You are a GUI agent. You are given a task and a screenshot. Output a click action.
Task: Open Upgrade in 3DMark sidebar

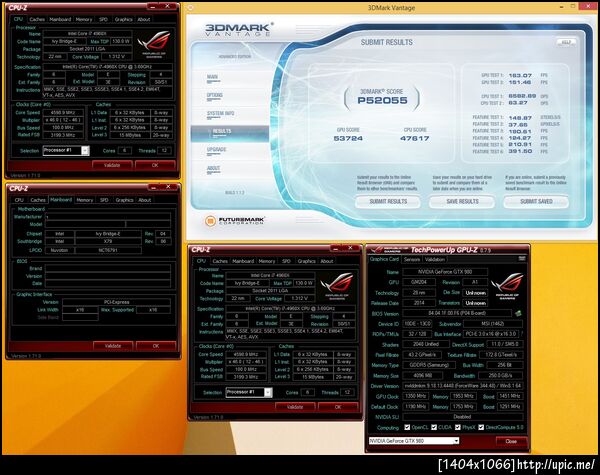click(x=216, y=150)
